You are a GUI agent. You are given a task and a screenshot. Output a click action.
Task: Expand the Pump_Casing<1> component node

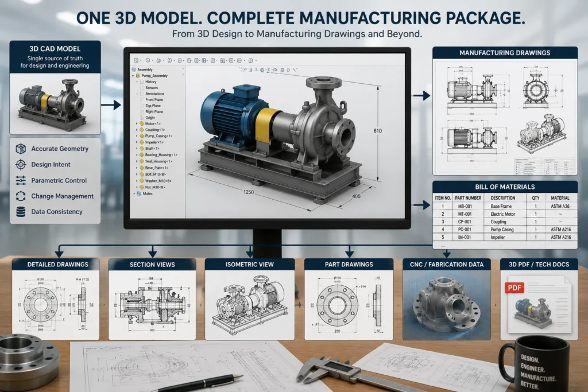(137, 136)
